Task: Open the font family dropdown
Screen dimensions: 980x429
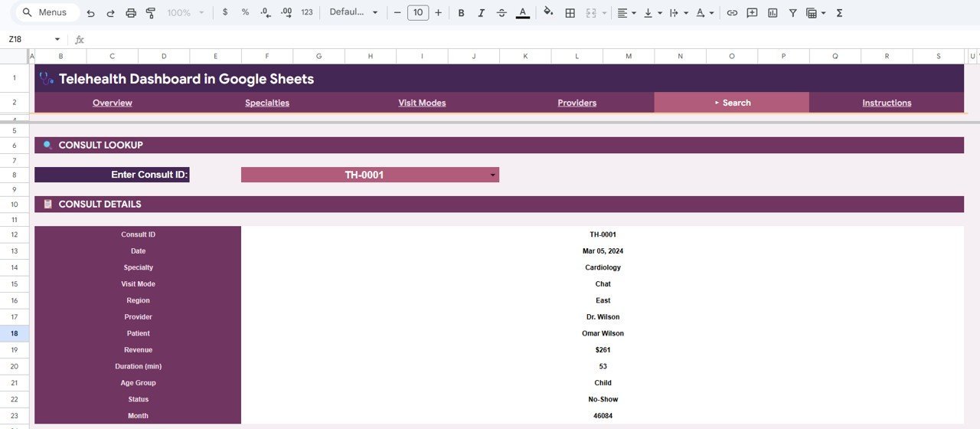Action: click(x=354, y=12)
